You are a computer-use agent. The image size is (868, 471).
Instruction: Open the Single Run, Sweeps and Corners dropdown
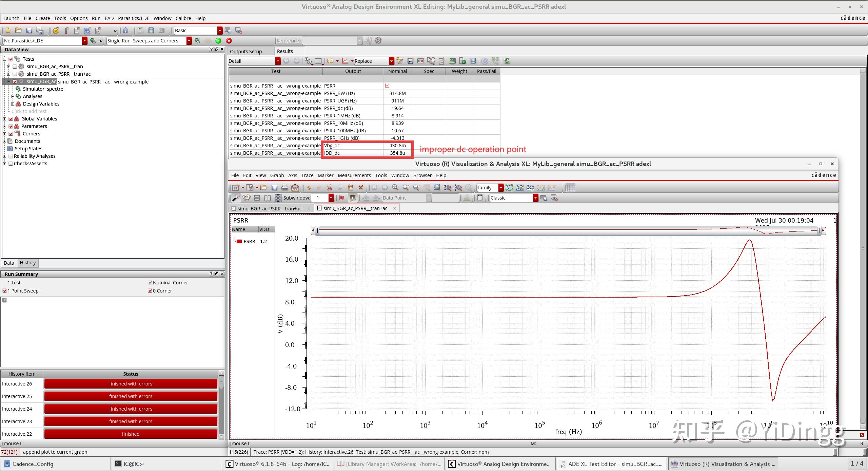(x=189, y=41)
